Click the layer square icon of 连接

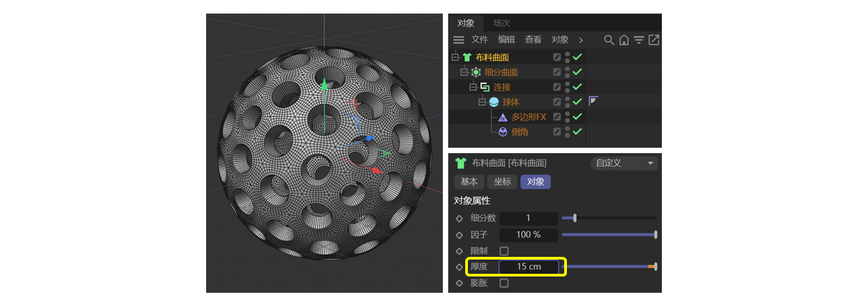(557, 87)
